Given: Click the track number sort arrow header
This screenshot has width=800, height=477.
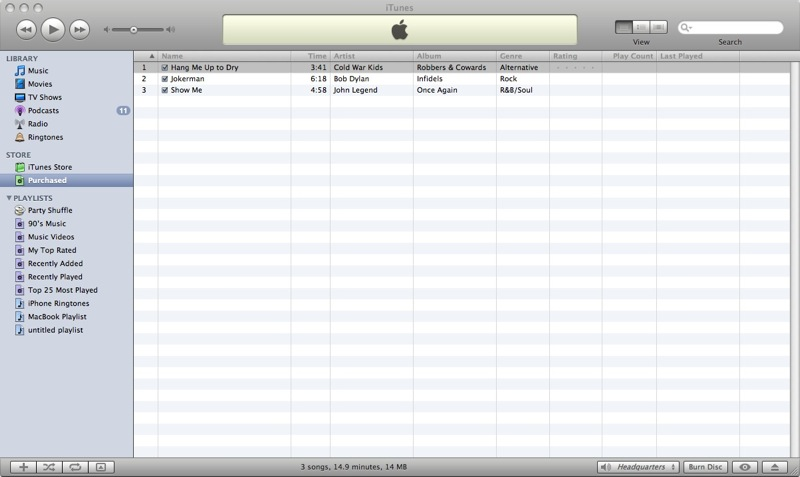Looking at the screenshot, I should tap(146, 56).
